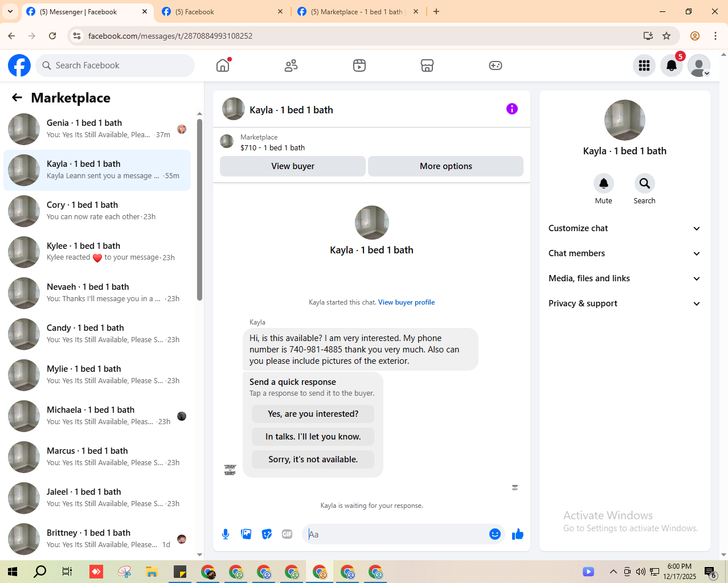Open tab search dropdown arrow in Chrome
Viewport: 728px width, 583px height.
pos(10,11)
